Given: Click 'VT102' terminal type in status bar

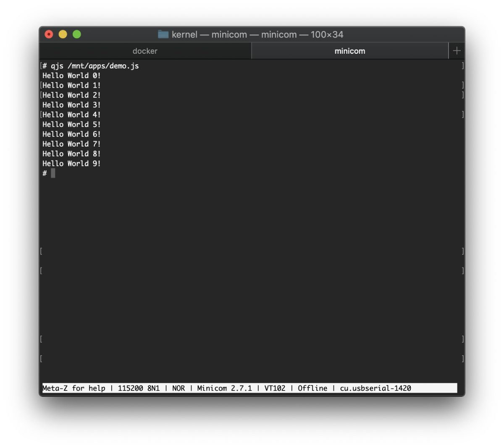Looking at the screenshot, I should click(275, 388).
